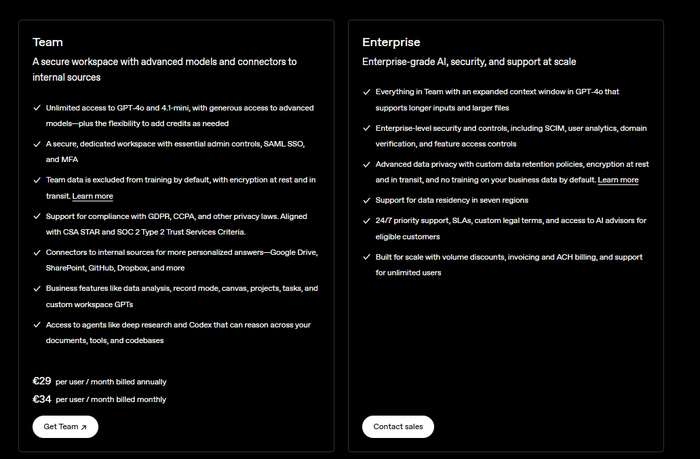Click checkmark beside secure, dedicated workspace item
700x459 pixels.
(x=37, y=143)
